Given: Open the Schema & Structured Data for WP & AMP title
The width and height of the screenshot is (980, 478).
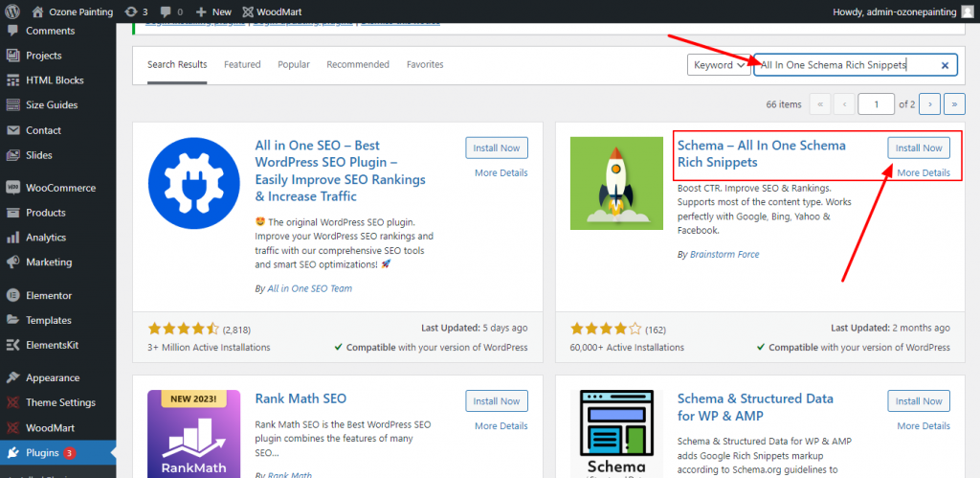Looking at the screenshot, I should click(x=755, y=407).
